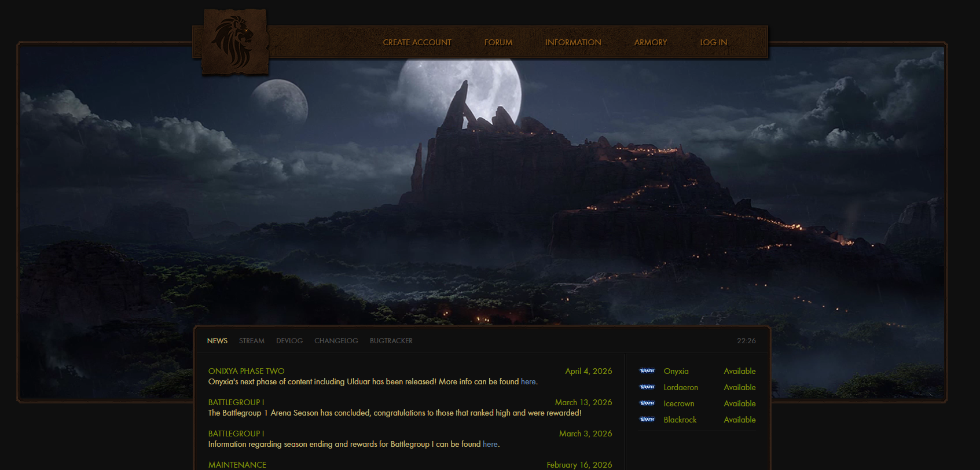Go to the Forum

tap(498, 42)
